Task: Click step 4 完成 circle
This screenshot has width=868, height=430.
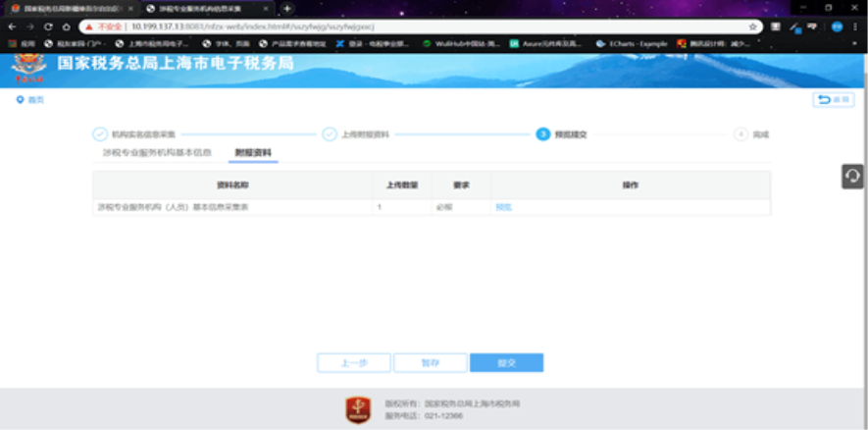Action: click(x=740, y=134)
